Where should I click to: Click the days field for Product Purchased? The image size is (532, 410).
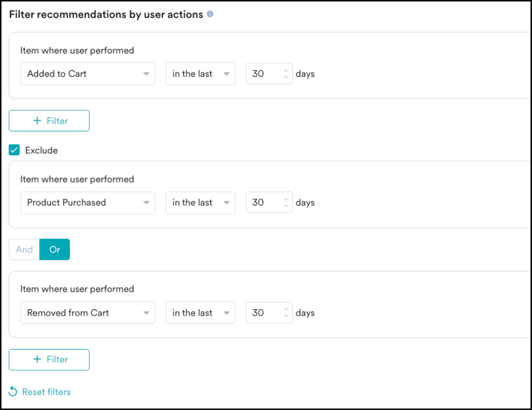[269, 202]
